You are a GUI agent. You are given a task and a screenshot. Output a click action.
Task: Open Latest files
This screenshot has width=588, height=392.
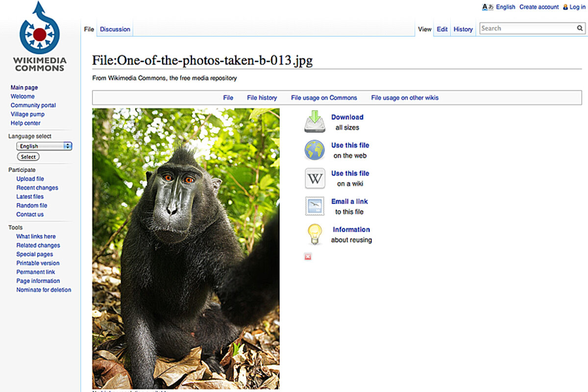30,196
